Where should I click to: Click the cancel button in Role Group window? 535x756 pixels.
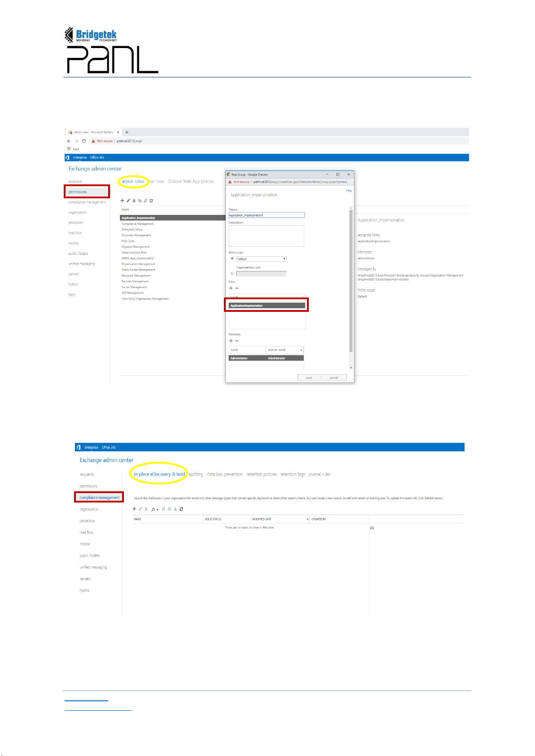pos(334,377)
